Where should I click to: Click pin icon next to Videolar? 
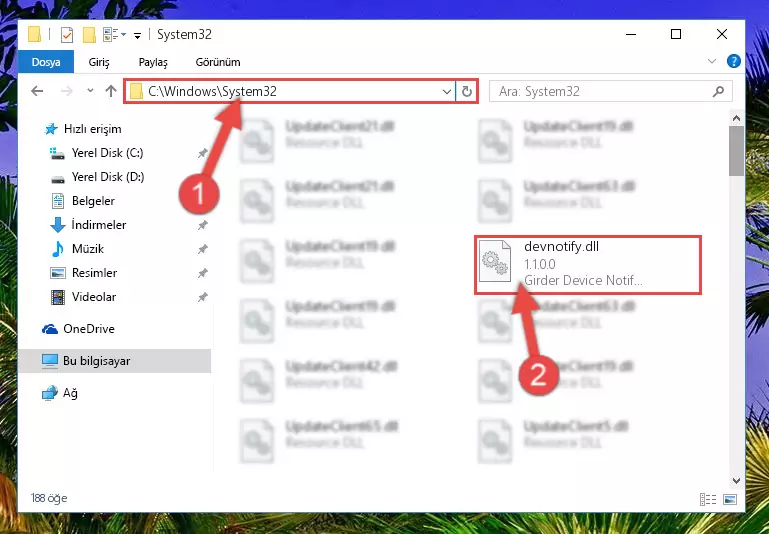coord(202,298)
